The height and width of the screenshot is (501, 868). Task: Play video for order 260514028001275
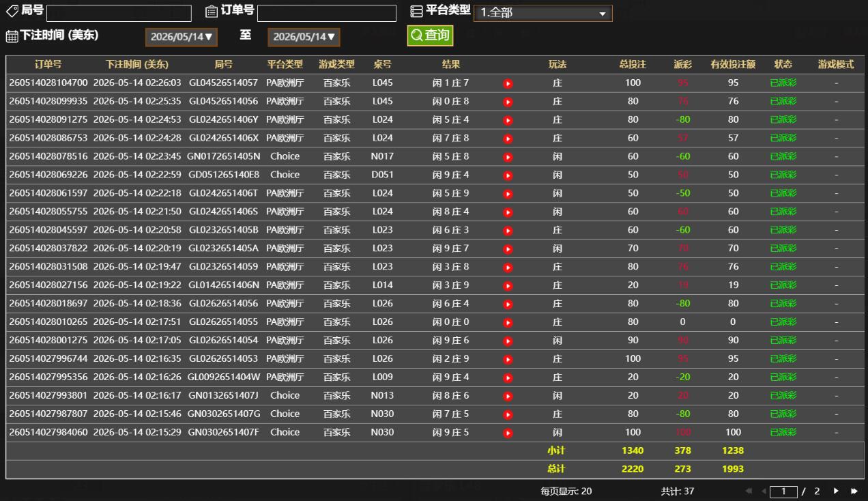[x=508, y=341]
